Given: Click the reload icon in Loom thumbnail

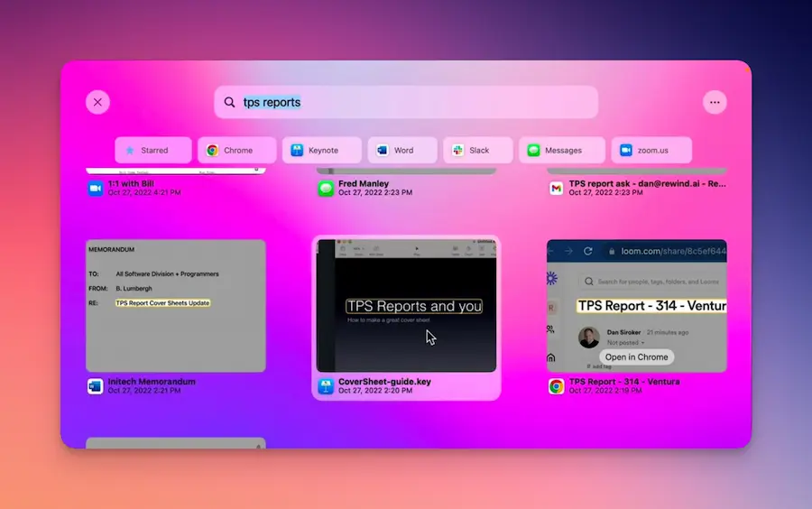Looking at the screenshot, I should pyautogui.click(x=587, y=251).
